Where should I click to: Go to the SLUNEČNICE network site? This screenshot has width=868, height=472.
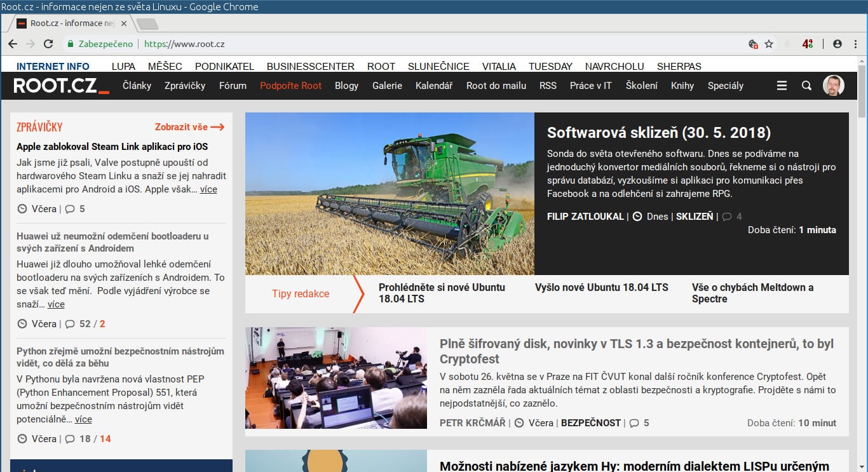(438, 66)
